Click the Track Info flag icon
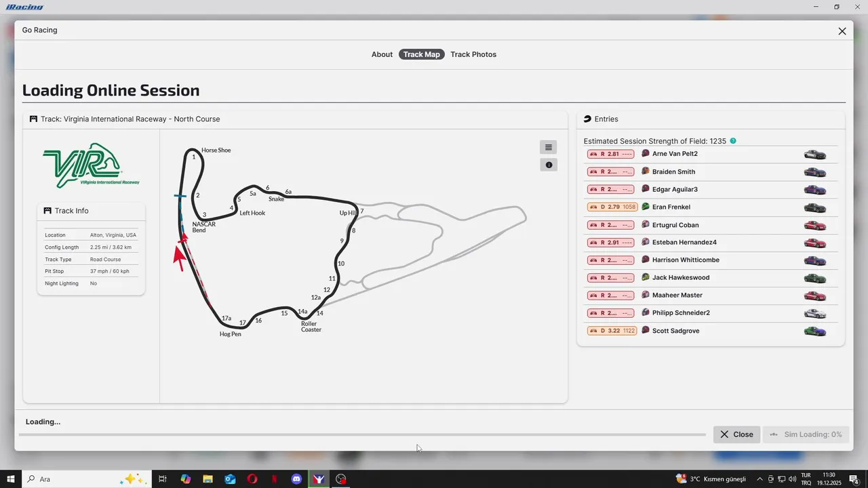The image size is (868, 488). [47, 211]
